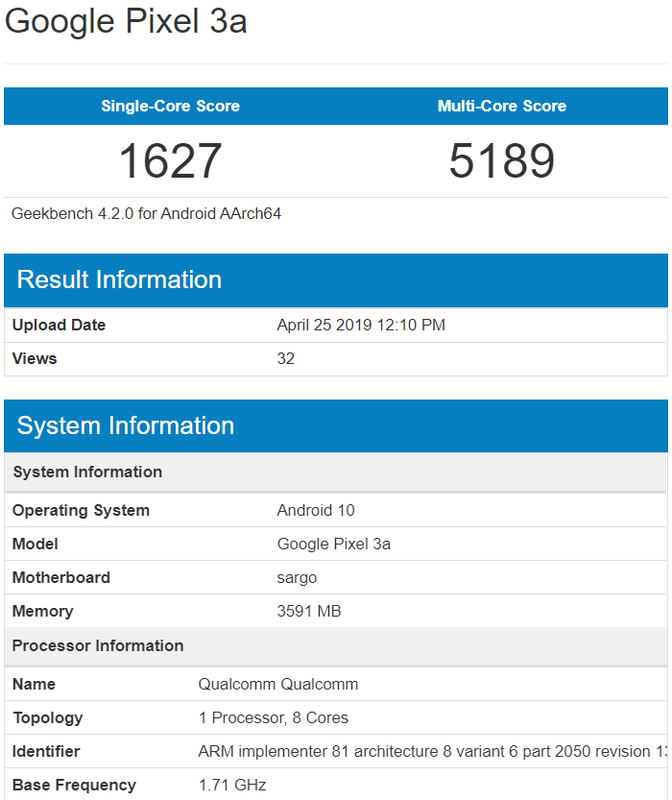Click the Upload Date label
Screen dimensions: 672x800
click(x=59, y=325)
